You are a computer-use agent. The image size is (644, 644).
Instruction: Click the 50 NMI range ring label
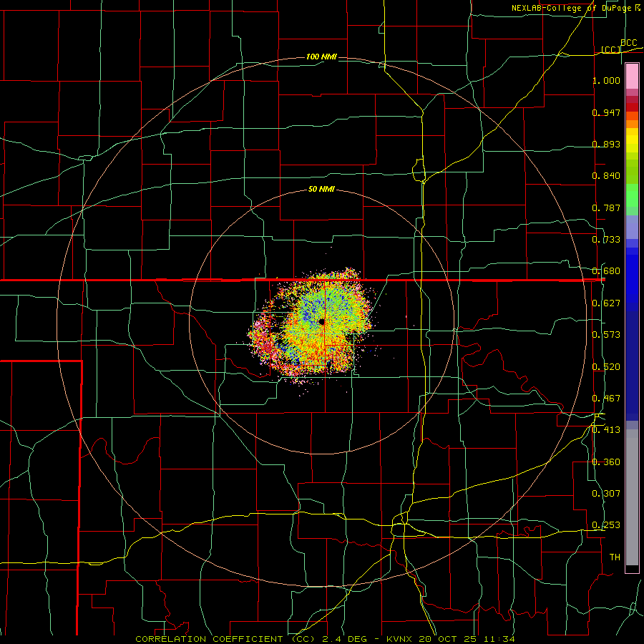[x=321, y=190]
